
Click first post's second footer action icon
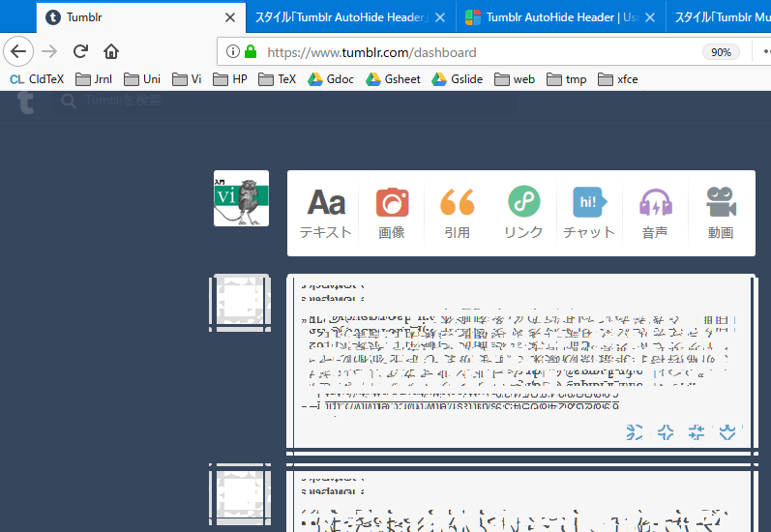[x=666, y=432]
